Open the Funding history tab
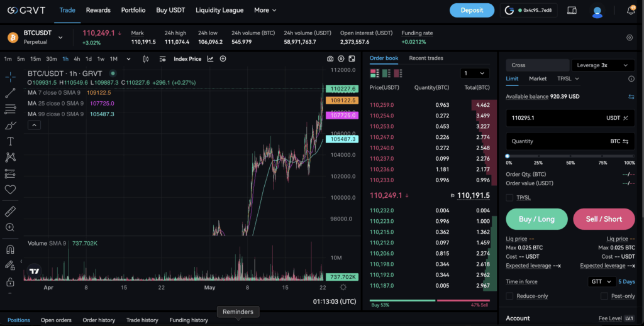This screenshot has height=326, width=644. [x=189, y=320]
